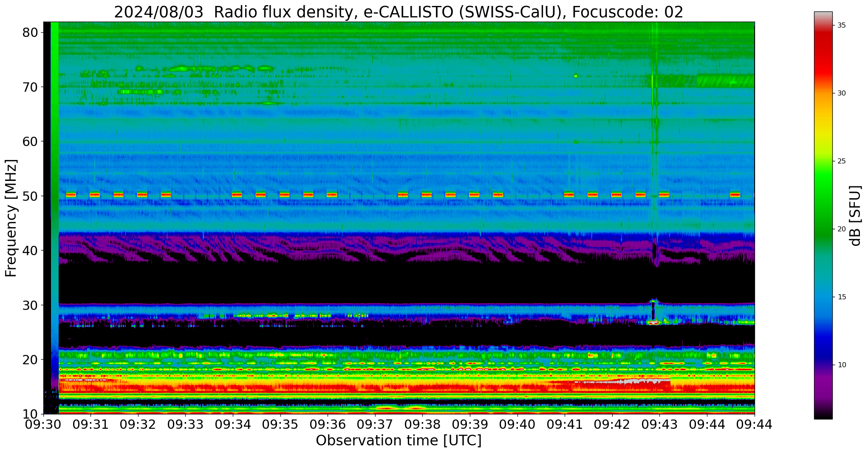Image resolution: width=868 pixels, height=453 pixels.
Task: Click the 09:39 time tick label
Action: (470, 424)
